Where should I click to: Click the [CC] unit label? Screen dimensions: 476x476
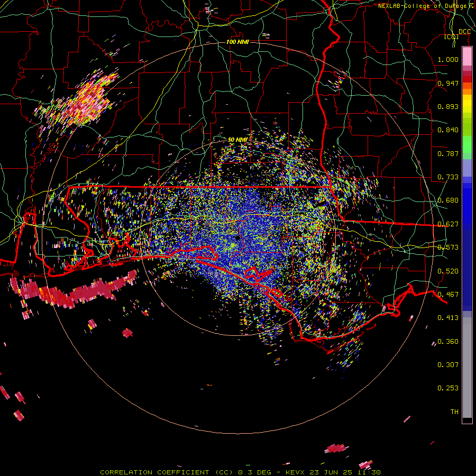click(452, 36)
